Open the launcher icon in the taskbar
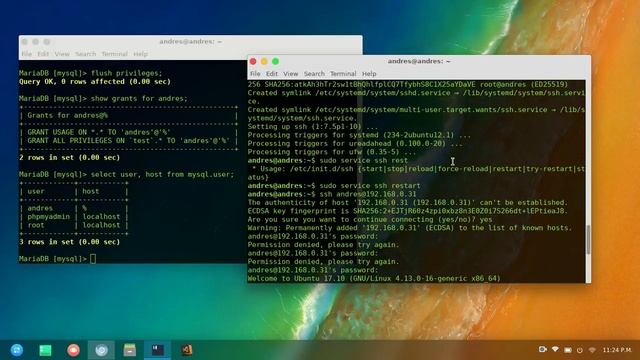 (17, 350)
